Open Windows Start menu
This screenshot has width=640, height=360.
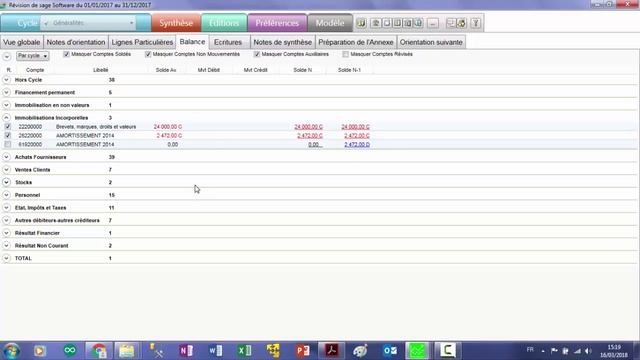pos(11,351)
